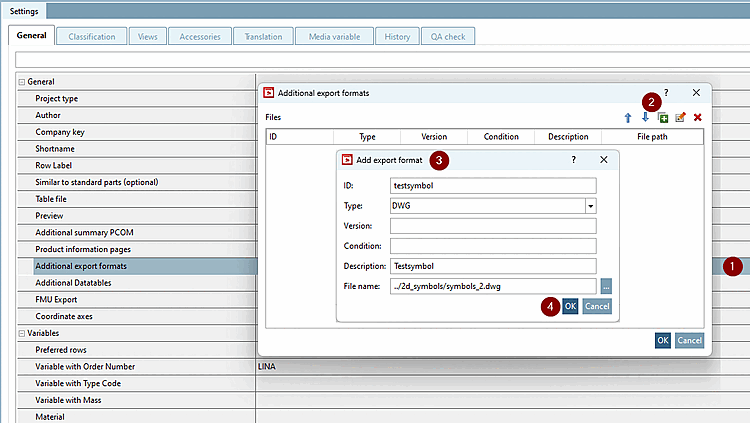
Task: Collapse the General section in tree
Action: (22, 81)
